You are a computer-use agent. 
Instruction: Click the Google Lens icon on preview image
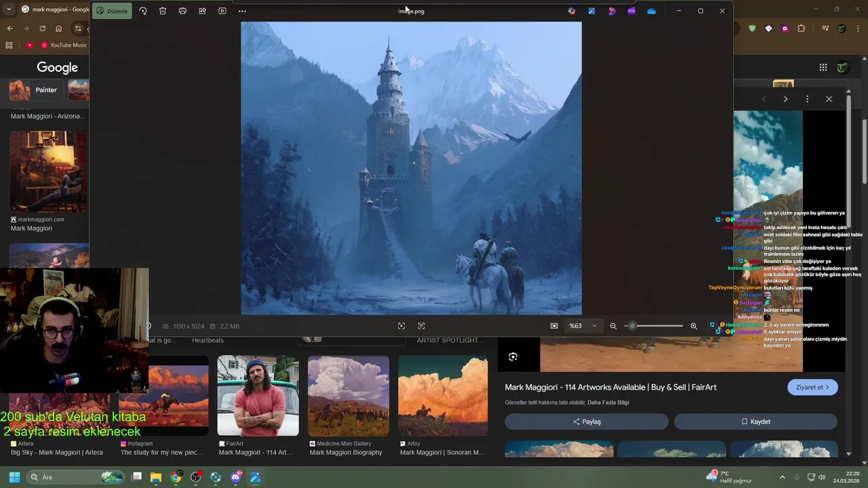(x=513, y=357)
